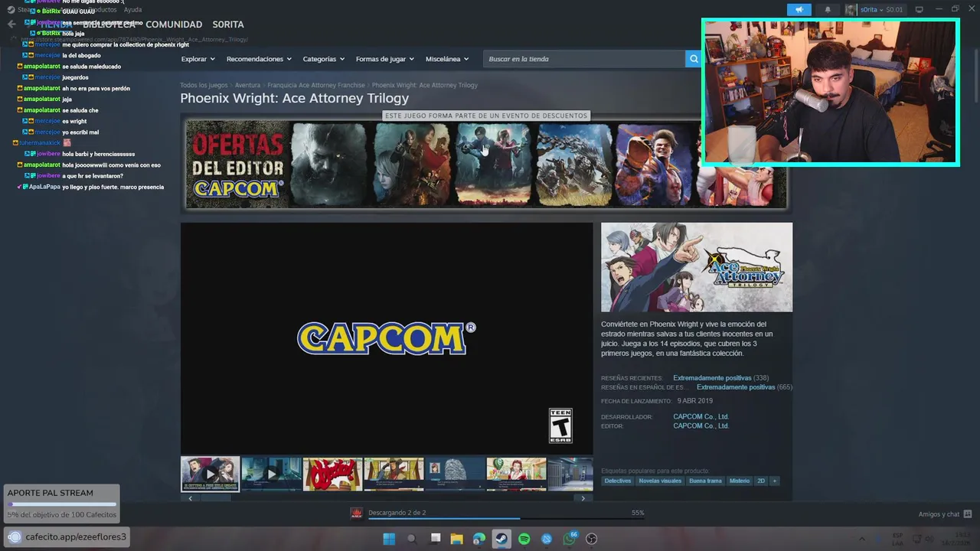
Task: Click the blue round app icon next to Spotify
Action: [547, 539]
